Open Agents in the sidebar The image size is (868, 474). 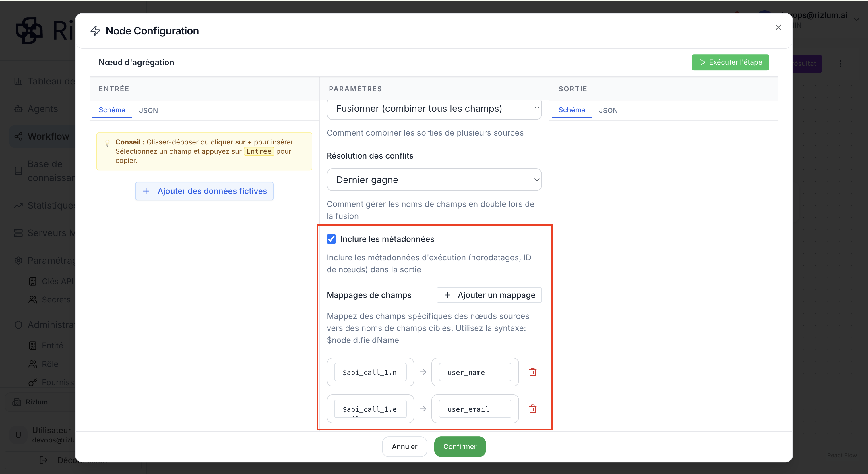click(43, 109)
